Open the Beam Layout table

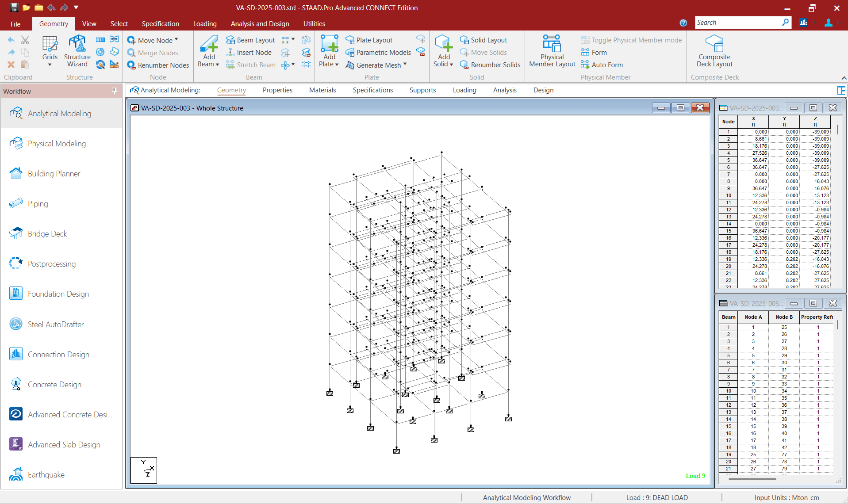tap(251, 40)
